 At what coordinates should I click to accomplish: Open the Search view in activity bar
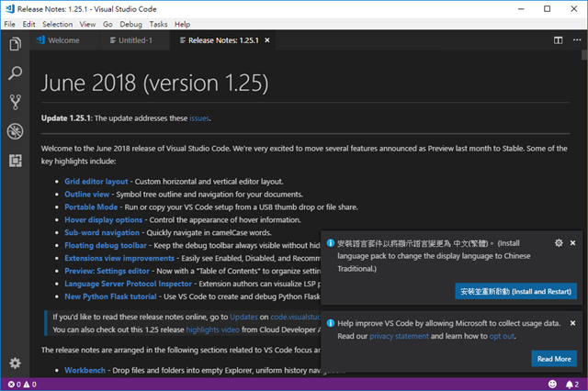[x=15, y=73]
